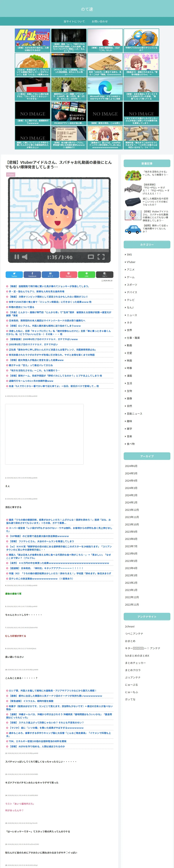Save the article to Pocket
The image size is (174, 868).
tap(69, 275)
